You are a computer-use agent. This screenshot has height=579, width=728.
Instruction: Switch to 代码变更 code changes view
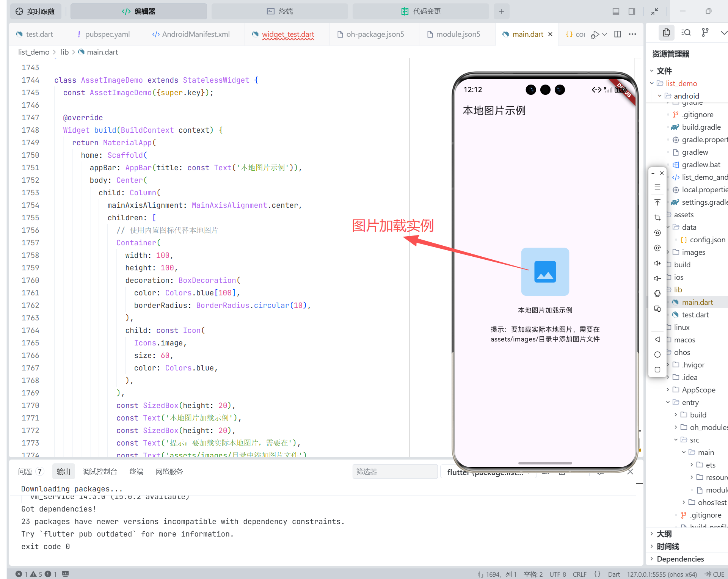coord(421,11)
